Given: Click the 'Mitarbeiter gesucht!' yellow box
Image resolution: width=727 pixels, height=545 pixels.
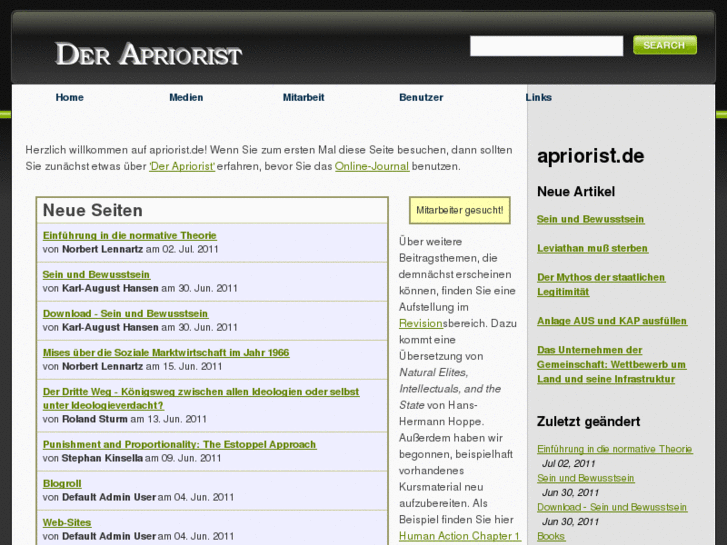Looking at the screenshot, I should [x=459, y=210].
